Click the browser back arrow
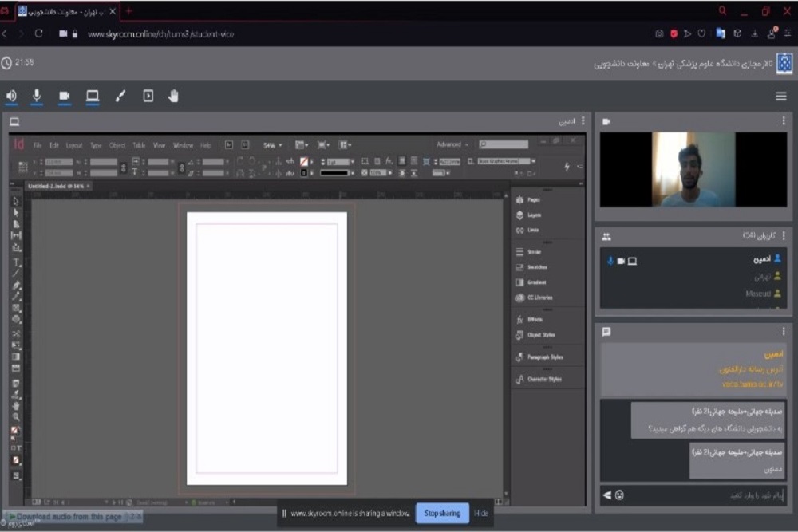The height and width of the screenshot is (532, 798). [x=6, y=34]
